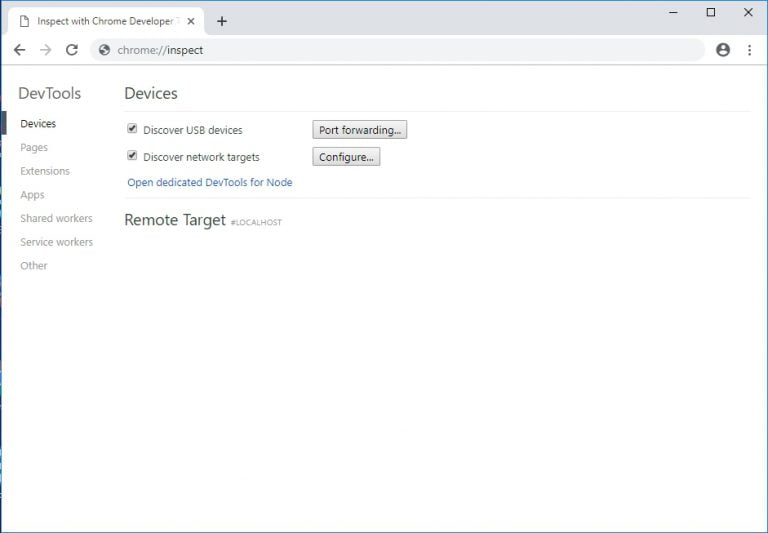Open a new tab with plus button

click(222, 21)
